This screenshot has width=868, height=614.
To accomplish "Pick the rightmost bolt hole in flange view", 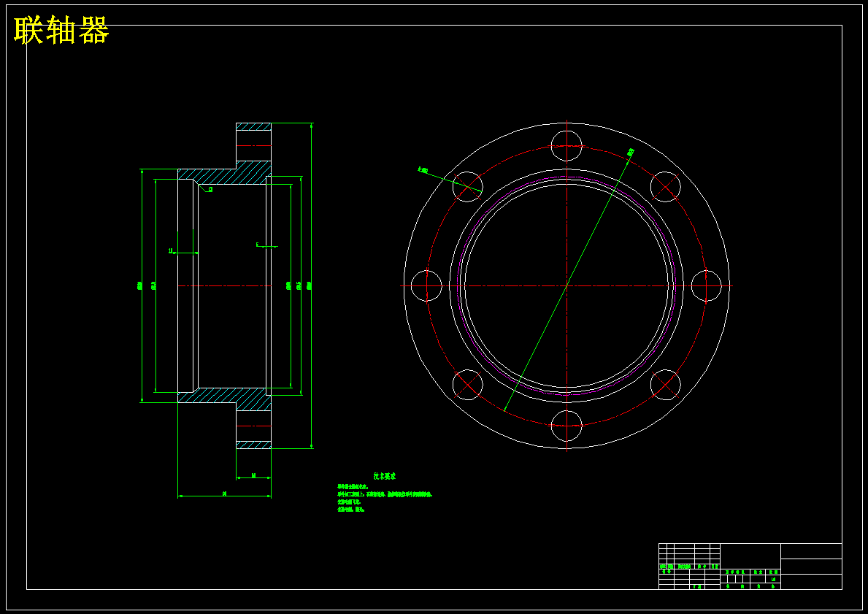I will tap(707, 285).
